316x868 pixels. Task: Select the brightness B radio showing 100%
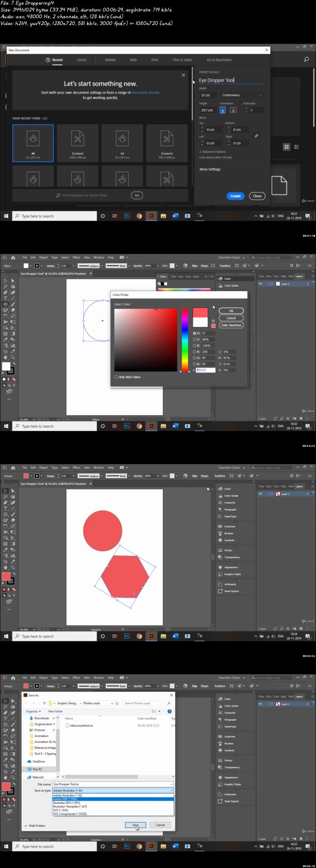click(194, 346)
